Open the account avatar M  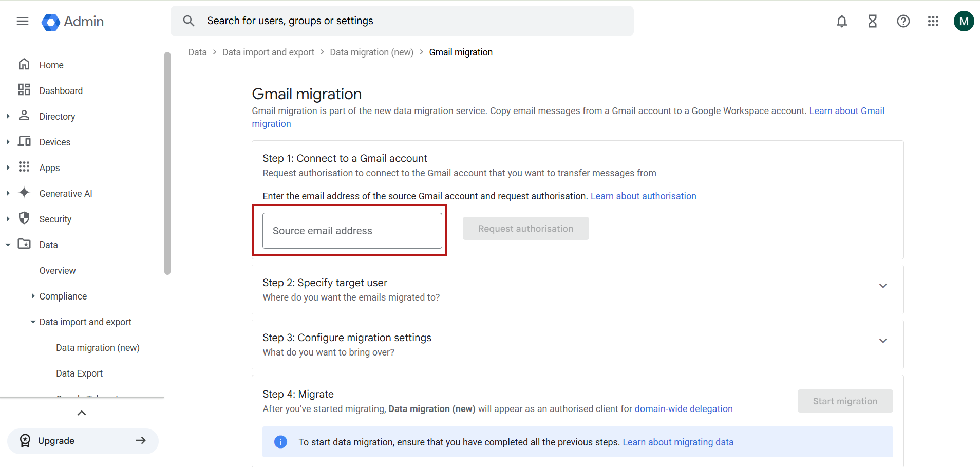click(x=964, y=21)
